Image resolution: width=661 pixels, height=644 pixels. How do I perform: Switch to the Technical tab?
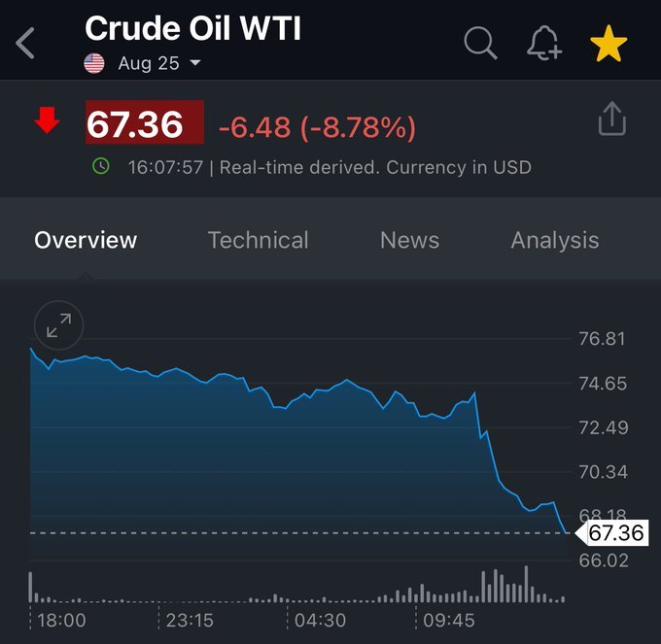(258, 240)
